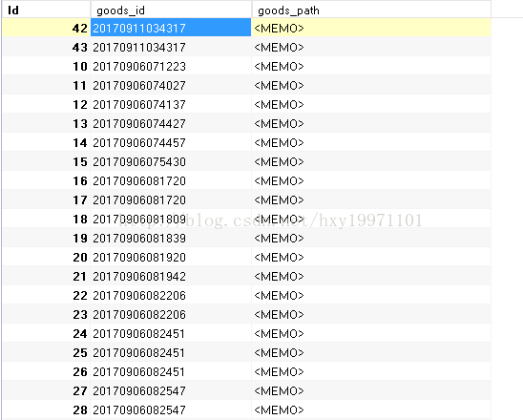Click goods_id 20170906074137 cell
Viewport: 523px width, 420px height.
pos(171,104)
